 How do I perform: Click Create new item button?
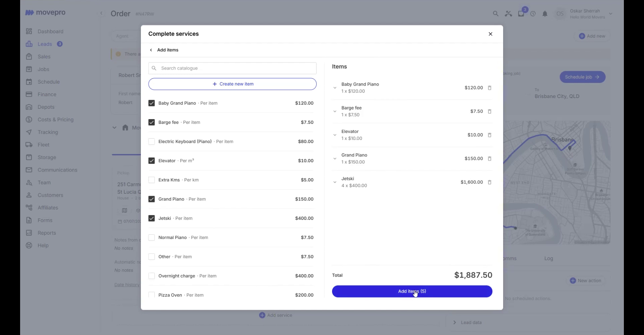pyautogui.click(x=232, y=84)
